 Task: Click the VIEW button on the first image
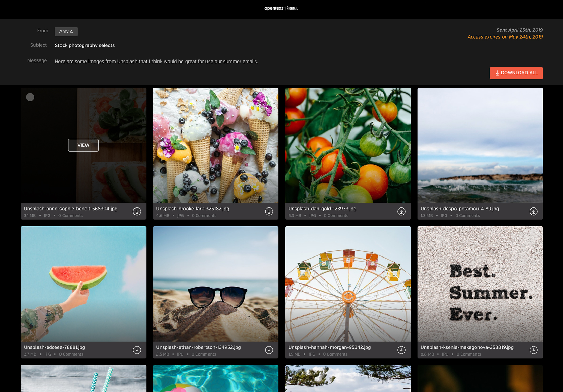point(83,145)
